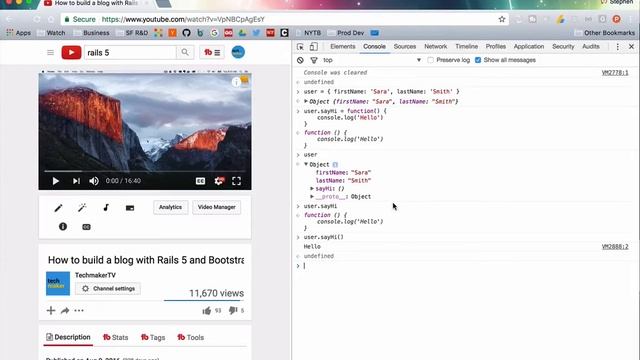Open the VM2888:2 source link

tap(615, 247)
